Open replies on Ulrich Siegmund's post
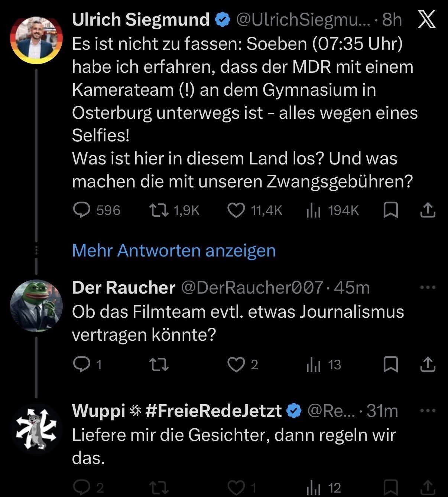The image size is (448, 497). (82, 210)
